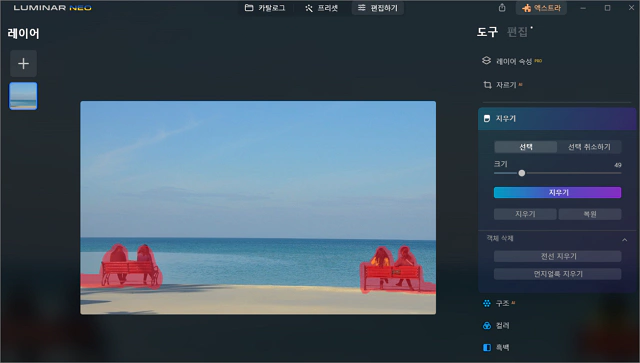Select the 편집하기 edit tab
This screenshot has height=363, width=640.
pos(378,8)
